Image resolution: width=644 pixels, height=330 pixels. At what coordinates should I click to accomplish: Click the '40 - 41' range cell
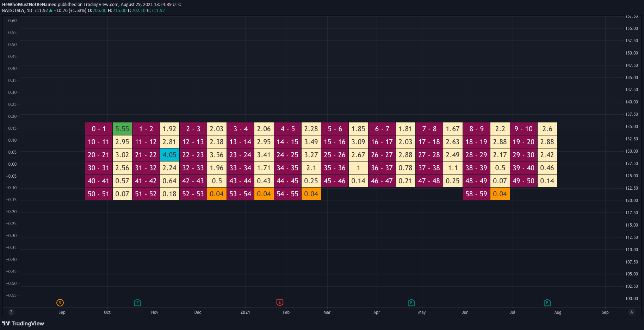point(99,181)
